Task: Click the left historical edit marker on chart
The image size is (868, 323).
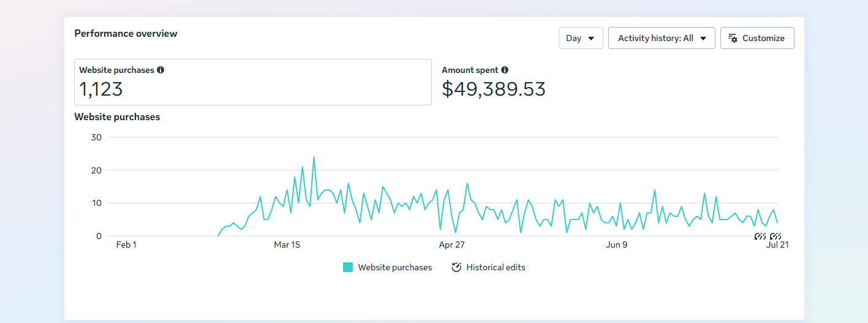Action: tap(760, 236)
